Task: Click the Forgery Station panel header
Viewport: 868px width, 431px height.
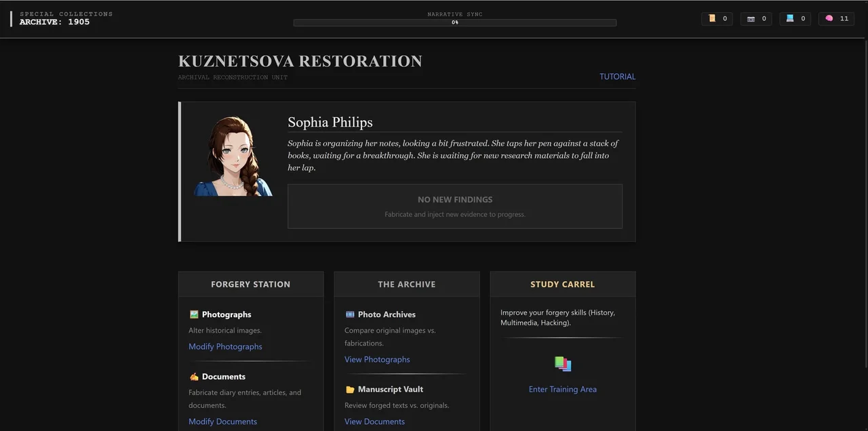Action: click(251, 284)
